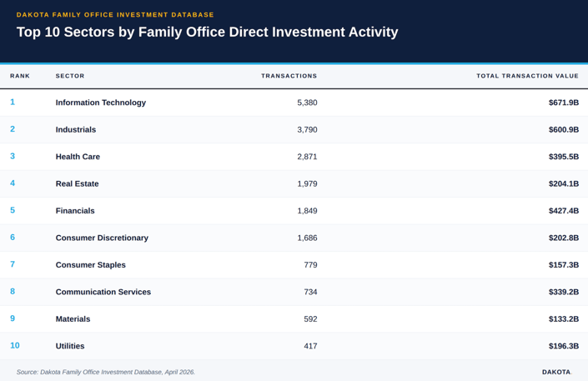Click the DAKOTA logo in the footer
This screenshot has width=588, height=381.
point(556,372)
